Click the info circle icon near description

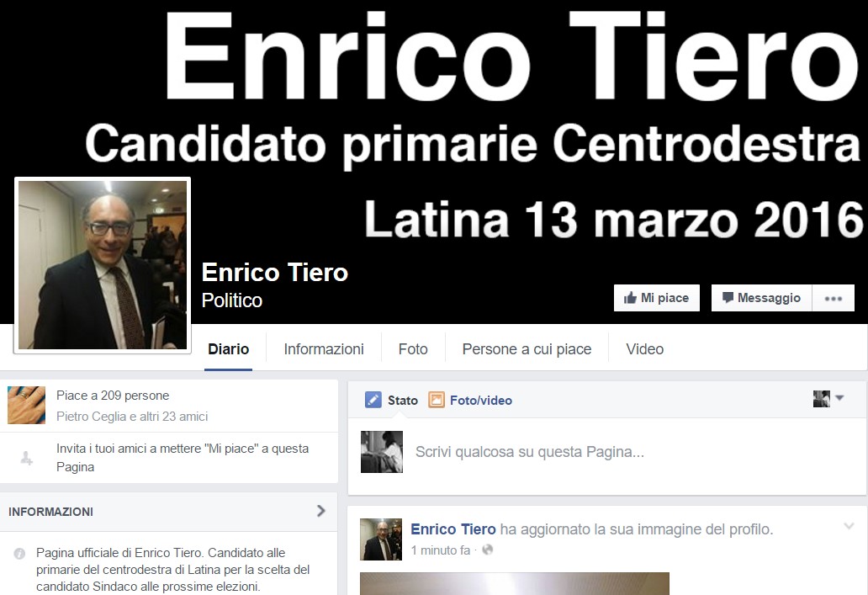point(19,554)
